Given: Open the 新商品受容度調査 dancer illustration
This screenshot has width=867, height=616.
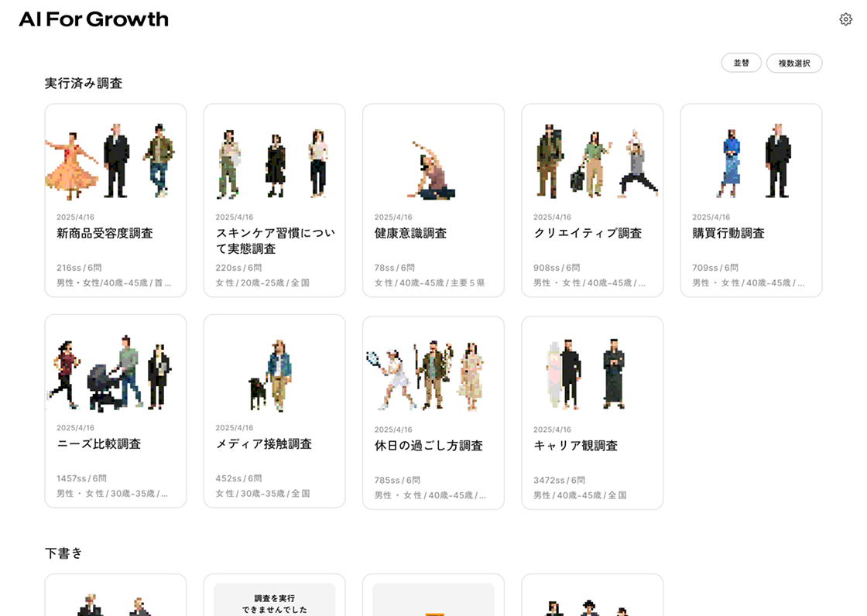Looking at the screenshot, I should 74,164.
